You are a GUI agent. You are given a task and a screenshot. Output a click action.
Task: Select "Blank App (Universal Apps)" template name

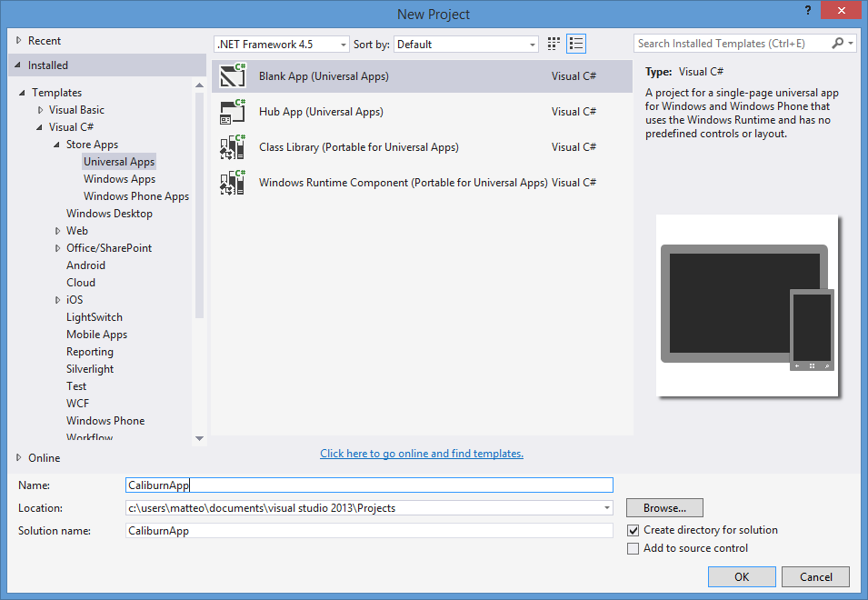click(324, 76)
